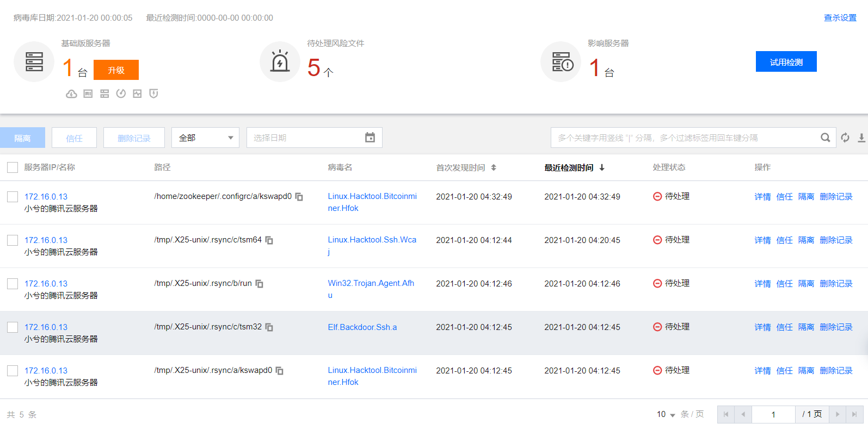Click the activity waveform monitor icon

137,94
